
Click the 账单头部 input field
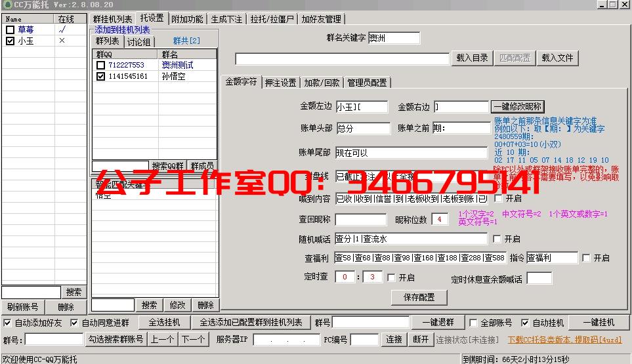point(363,129)
